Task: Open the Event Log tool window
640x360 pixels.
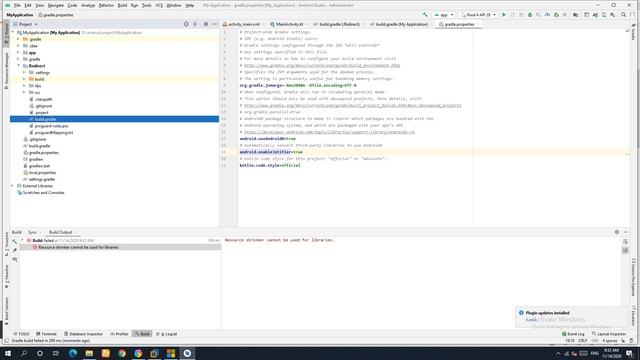Action: click(x=573, y=334)
